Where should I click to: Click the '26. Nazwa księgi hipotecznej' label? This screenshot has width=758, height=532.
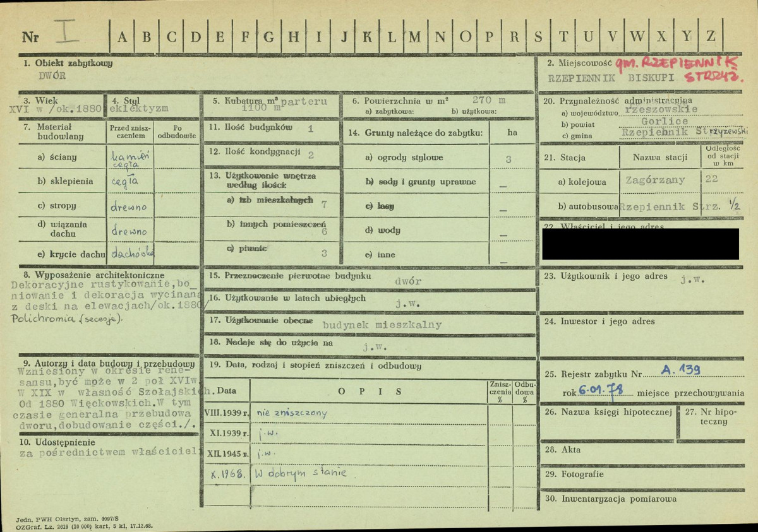[x=608, y=411]
